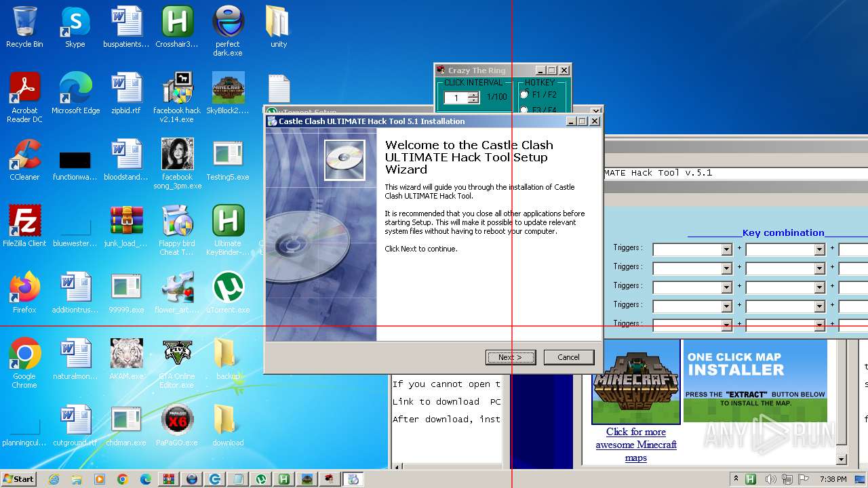Viewport: 868px width, 488px height.
Task: Click the vertical scrollbar down arrow
Action: point(842,460)
